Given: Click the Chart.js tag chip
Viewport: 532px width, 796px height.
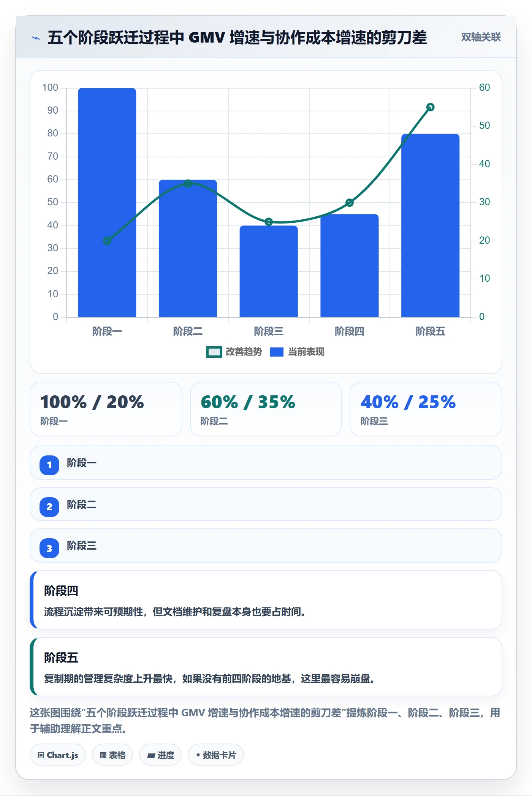Looking at the screenshot, I should click(58, 755).
